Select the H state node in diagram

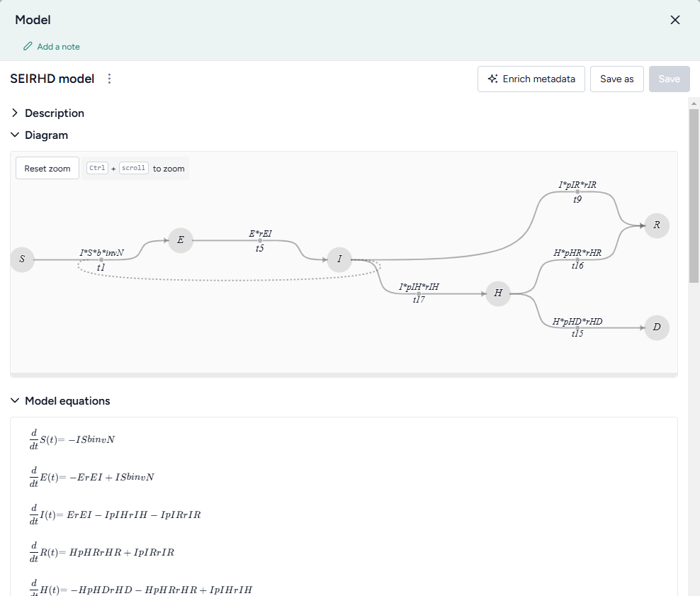498,293
